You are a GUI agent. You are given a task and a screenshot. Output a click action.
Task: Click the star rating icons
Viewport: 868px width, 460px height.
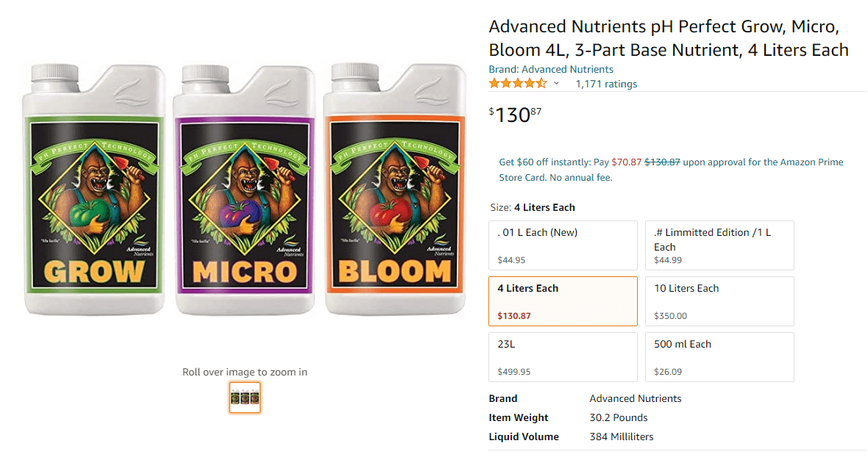[x=518, y=84]
